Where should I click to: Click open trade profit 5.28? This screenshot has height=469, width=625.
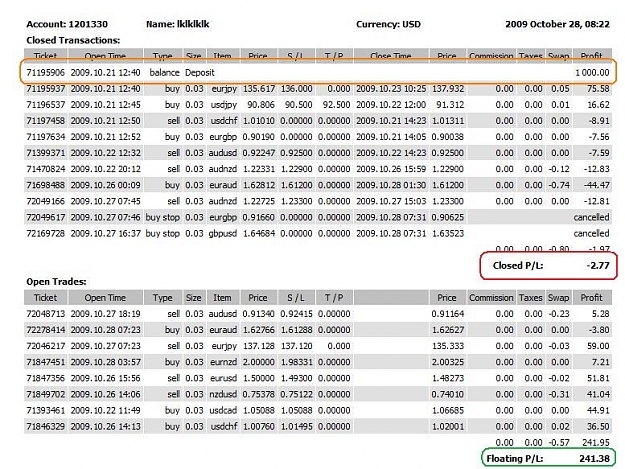pos(601,314)
